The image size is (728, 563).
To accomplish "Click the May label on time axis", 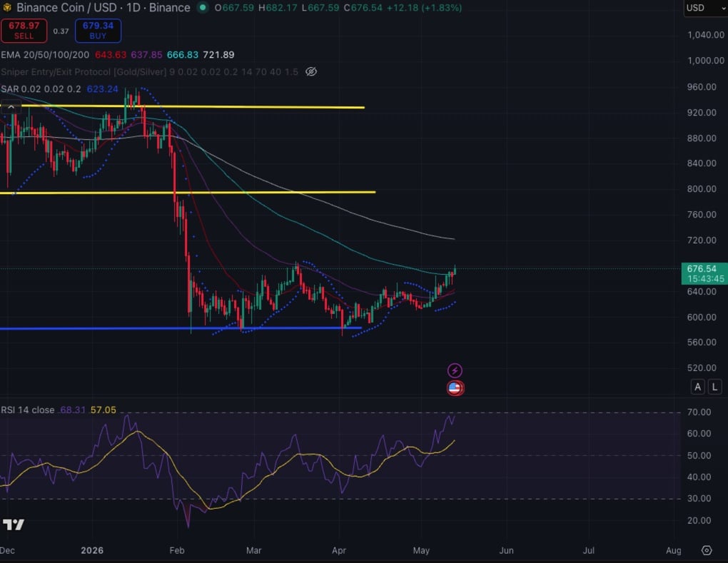I will tap(421, 550).
